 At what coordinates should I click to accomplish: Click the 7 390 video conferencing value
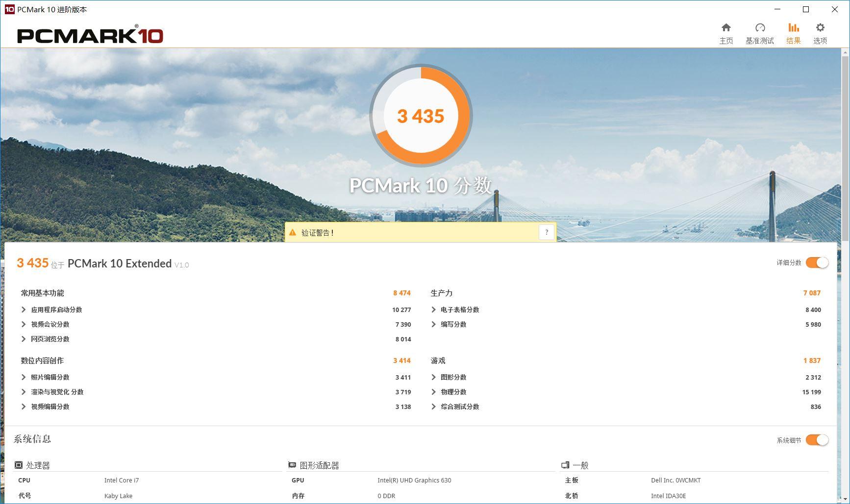(x=403, y=324)
